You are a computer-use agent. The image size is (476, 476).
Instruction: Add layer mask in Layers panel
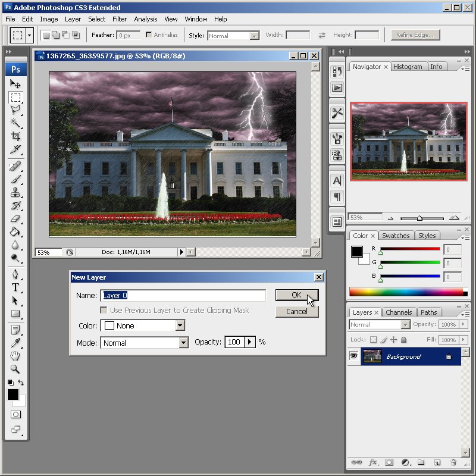point(389,462)
